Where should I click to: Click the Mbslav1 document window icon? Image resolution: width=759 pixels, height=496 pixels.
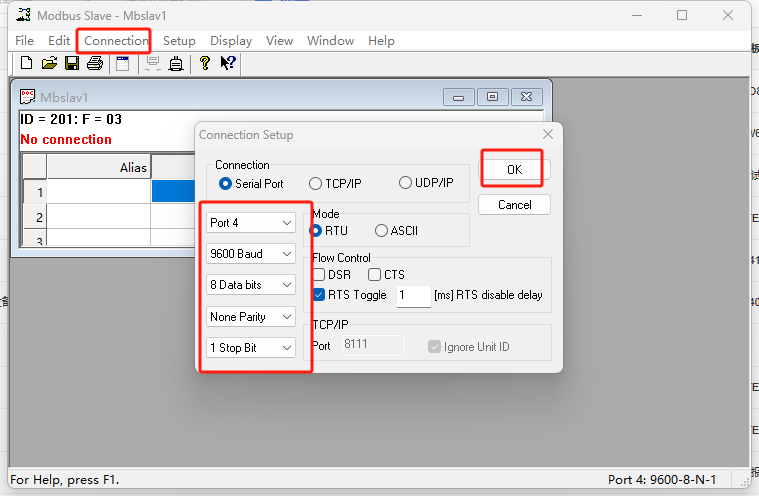[x=27, y=96]
